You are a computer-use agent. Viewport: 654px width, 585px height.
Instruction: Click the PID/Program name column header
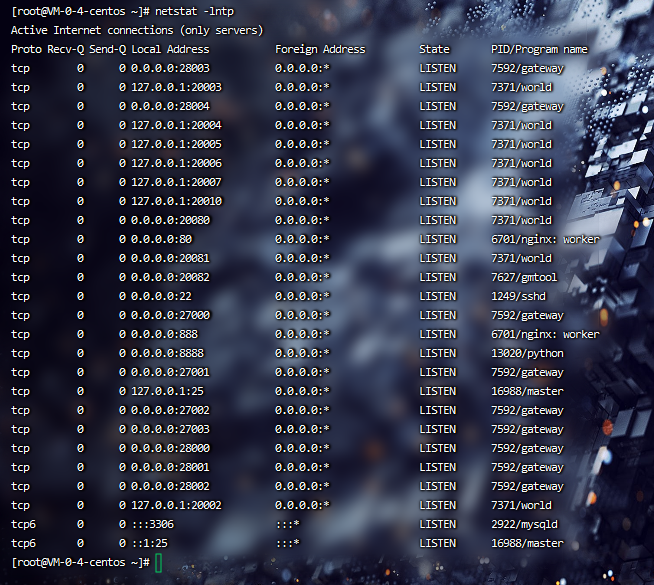(x=539, y=49)
